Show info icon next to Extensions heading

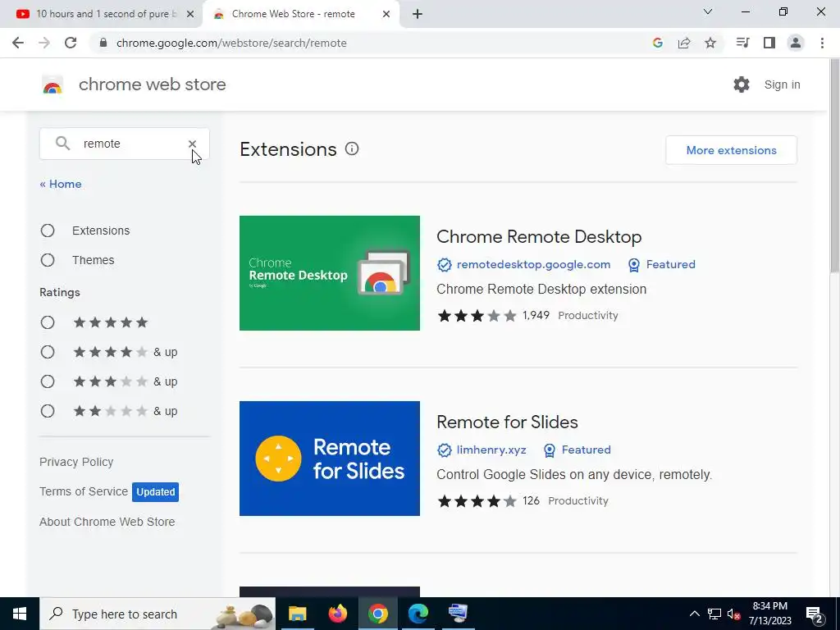click(351, 149)
